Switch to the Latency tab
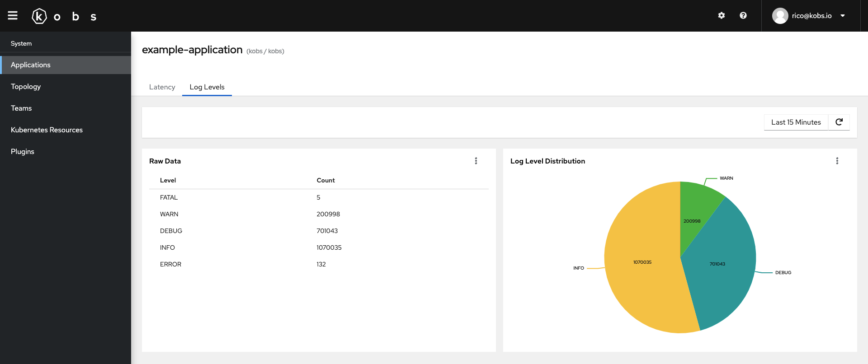This screenshot has height=364, width=868. [x=162, y=87]
